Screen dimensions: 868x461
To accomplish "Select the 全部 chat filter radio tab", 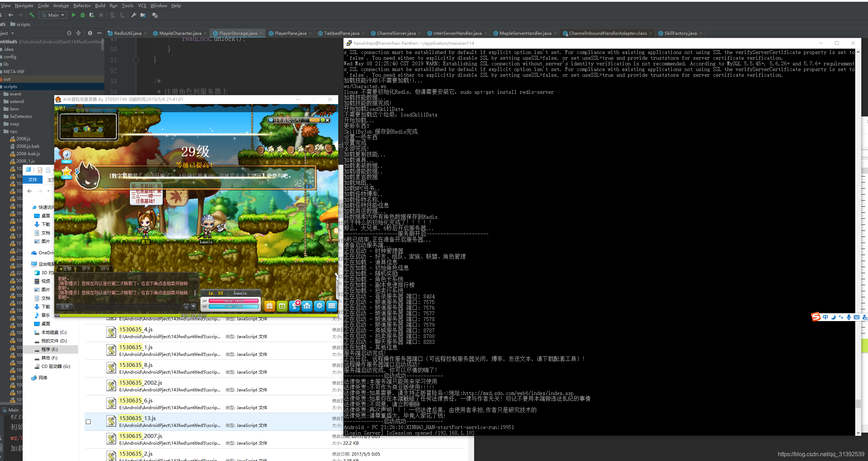I will pos(66,269).
